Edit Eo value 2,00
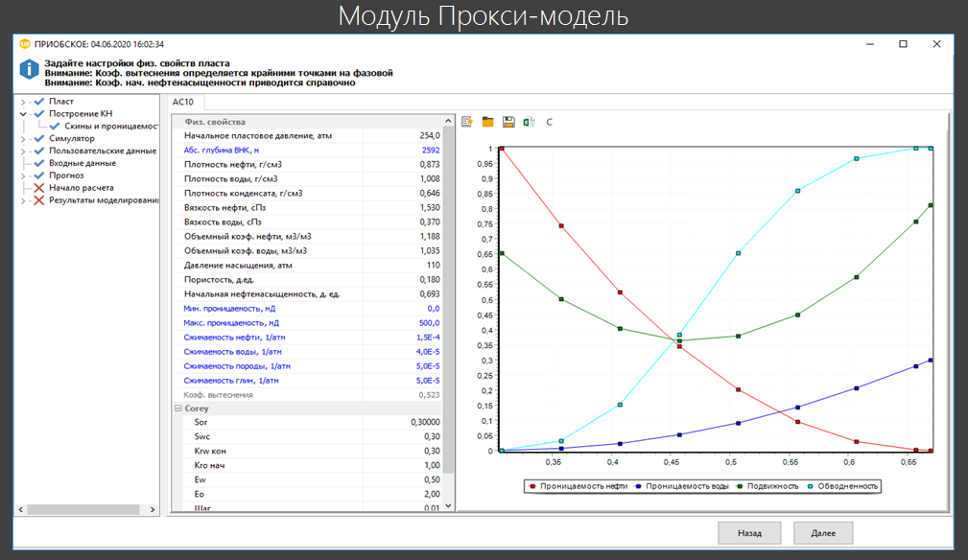The width and height of the screenshot is (968, 560). [403, 494]
